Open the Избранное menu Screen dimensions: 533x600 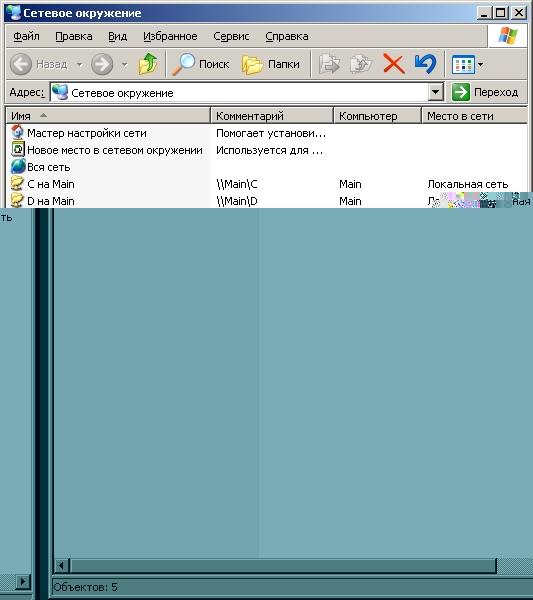coord(170,36)
